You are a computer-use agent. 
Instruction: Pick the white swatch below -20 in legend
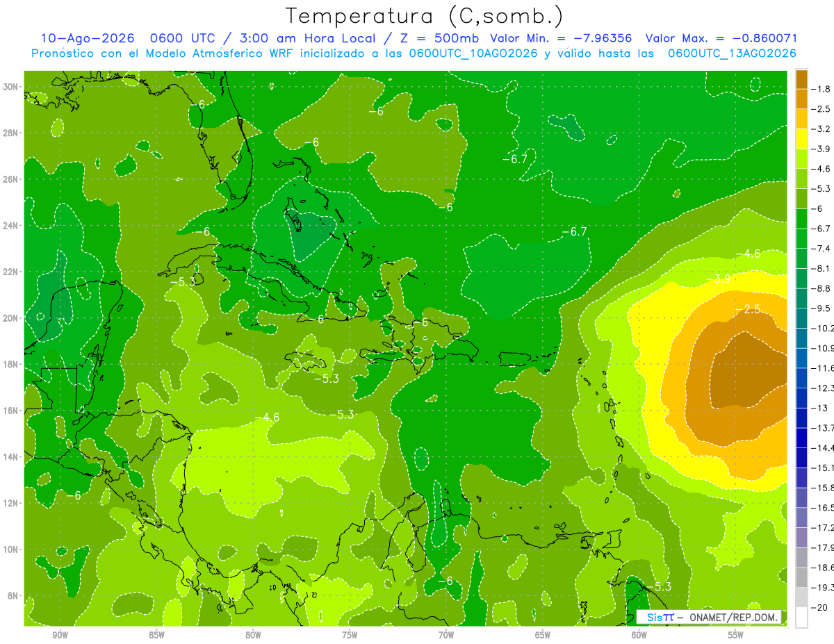click(x=801, y=618)
